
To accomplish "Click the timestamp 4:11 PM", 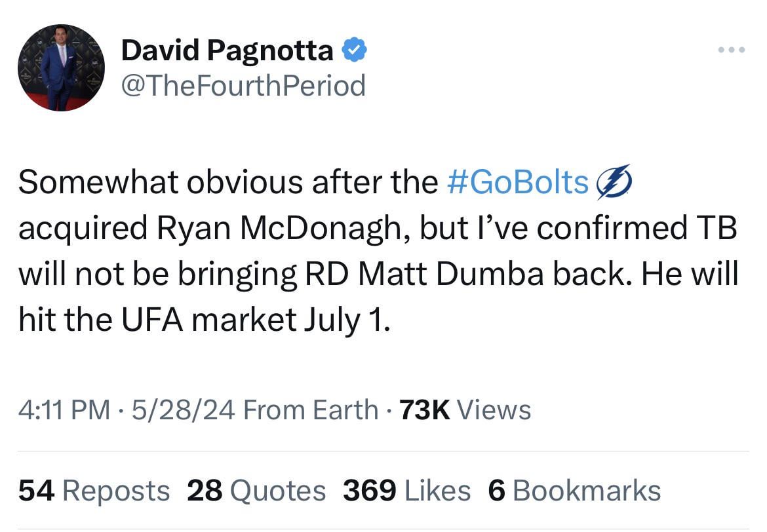I will tap(64, 409).
